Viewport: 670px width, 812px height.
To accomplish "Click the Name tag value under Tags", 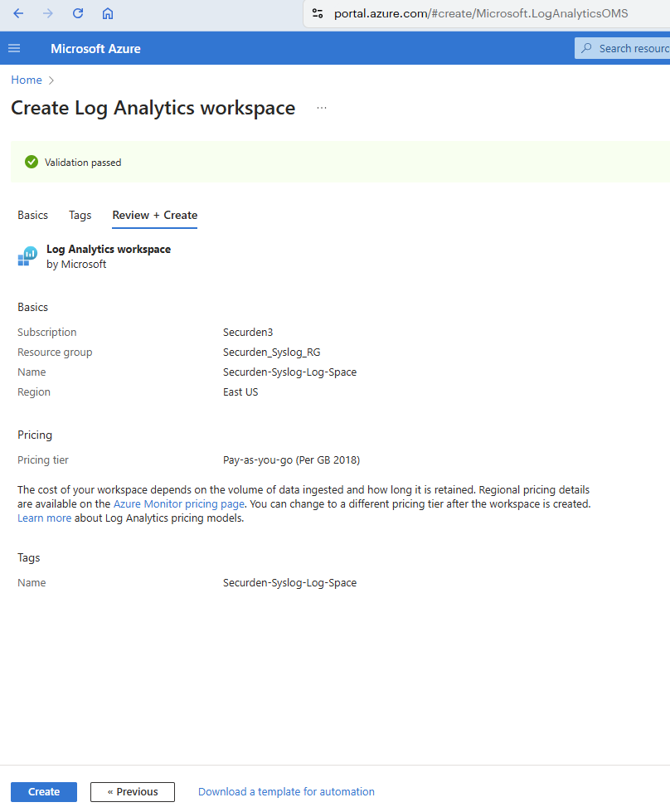I will [290, 582].
